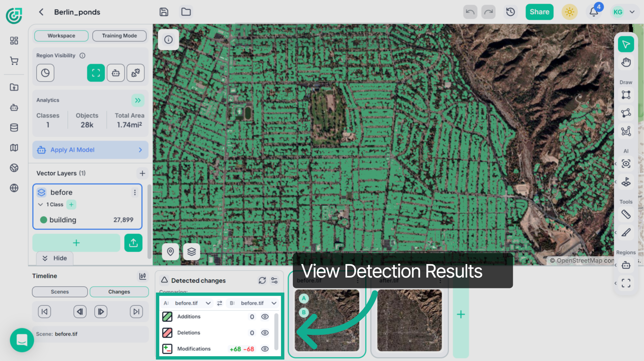The image size is (644, 361).
Task: Select the after.tif scene thumbnail
Action: pos(410,320)
